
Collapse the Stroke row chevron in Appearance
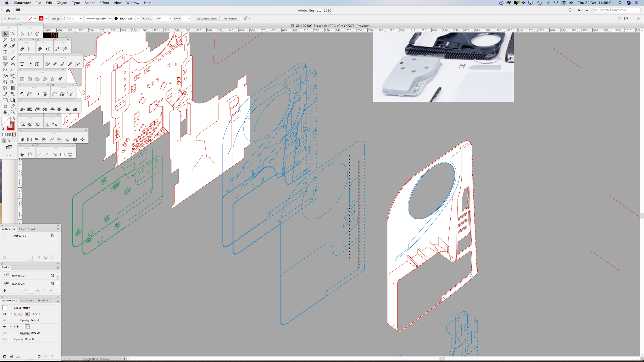pyautogui.click(x=11, y=314)
